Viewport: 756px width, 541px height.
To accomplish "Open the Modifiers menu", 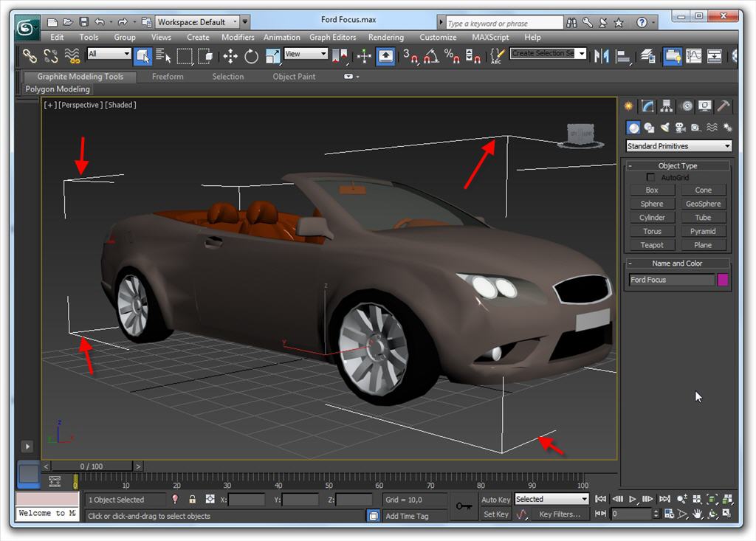I will click(x=238, y=37).
